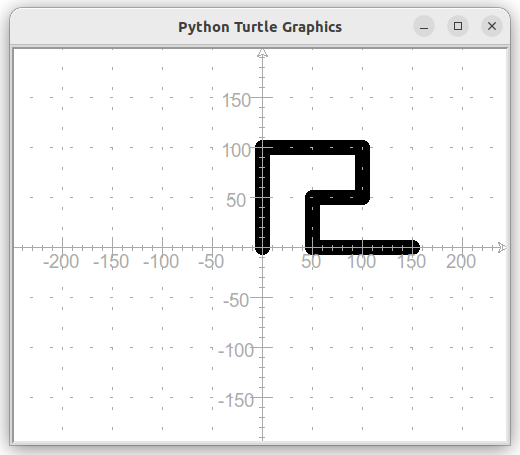This screenshot has width=520, height=455.
Task: Click the black line's start at the origin
Action: click(x=262, y=247)
